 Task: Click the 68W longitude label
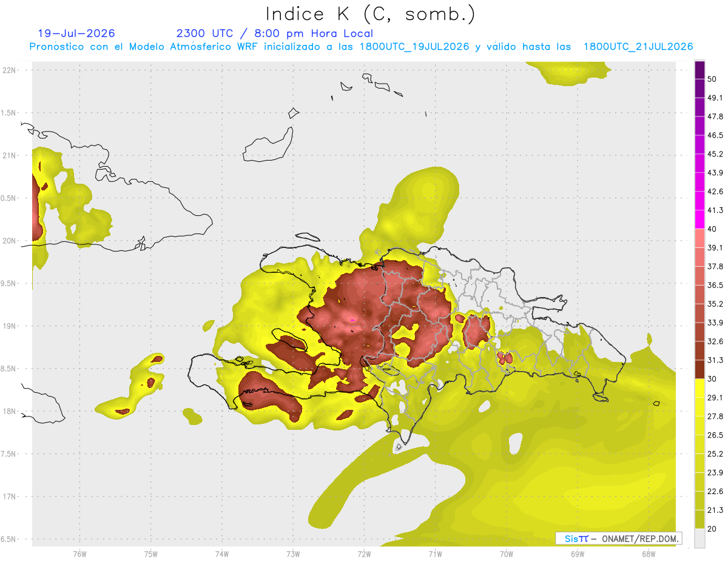click(x=649, y=554)
